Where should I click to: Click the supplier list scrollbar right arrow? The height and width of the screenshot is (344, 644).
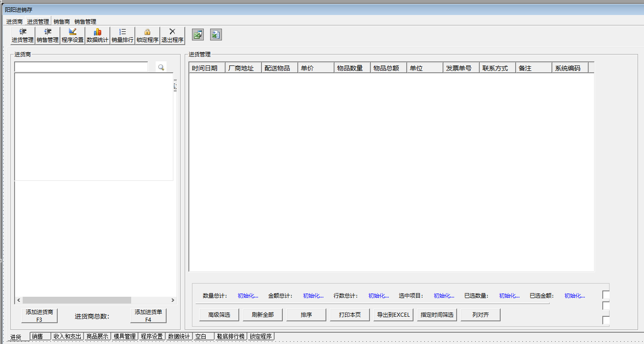pyautogui.click(x=173, y=300)
